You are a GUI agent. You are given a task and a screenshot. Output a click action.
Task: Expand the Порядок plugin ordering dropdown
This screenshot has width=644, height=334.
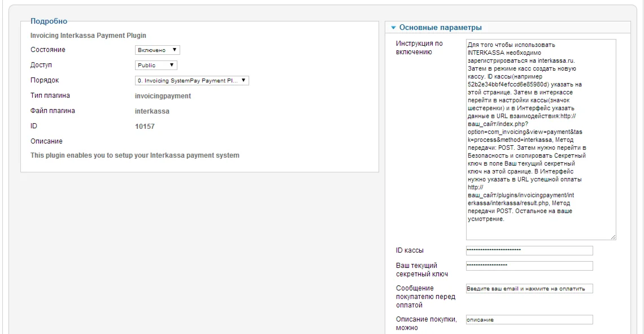coord(192,81)
